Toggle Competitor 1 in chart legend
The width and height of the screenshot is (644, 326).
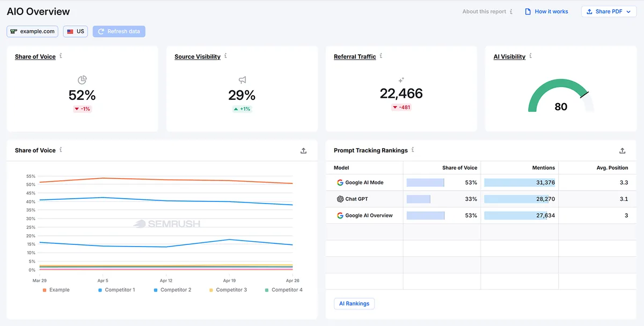click(x=116, y=290)
